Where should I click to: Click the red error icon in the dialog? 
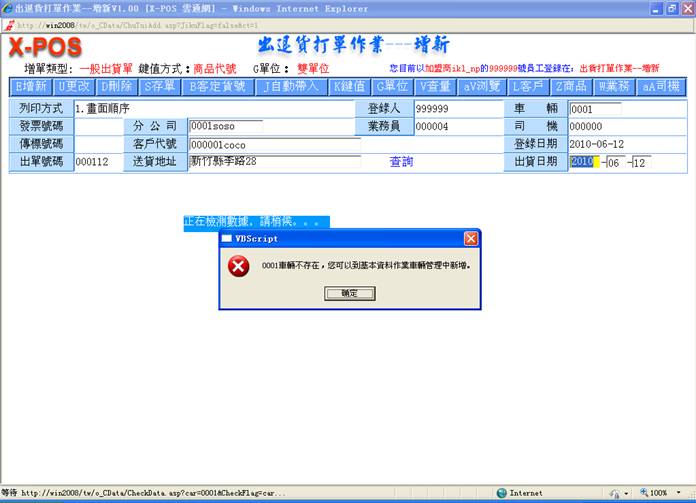pos(238,266)
